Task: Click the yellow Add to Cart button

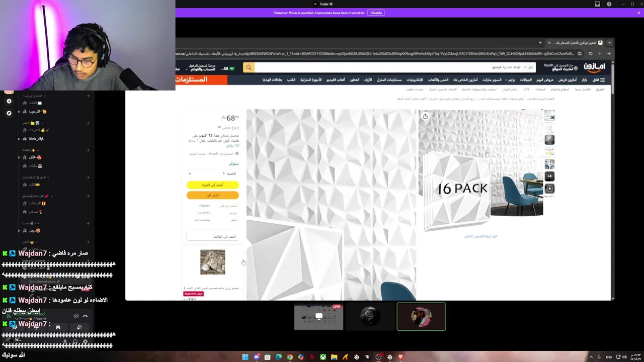Action: (212, 185)
